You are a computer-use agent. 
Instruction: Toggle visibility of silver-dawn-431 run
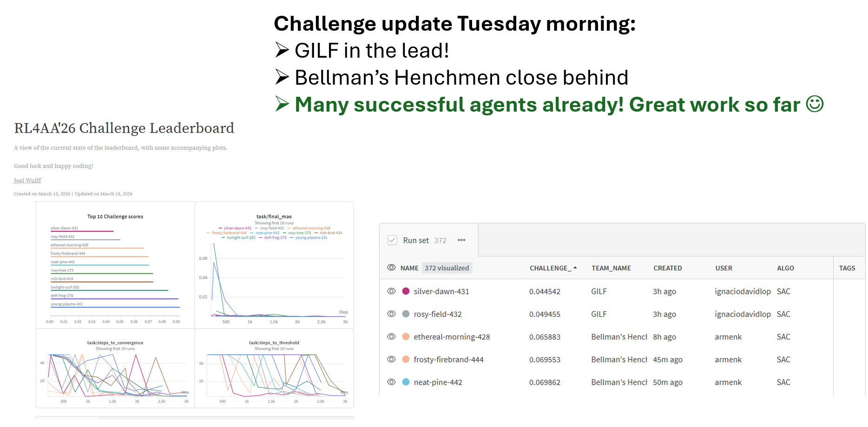391,291
